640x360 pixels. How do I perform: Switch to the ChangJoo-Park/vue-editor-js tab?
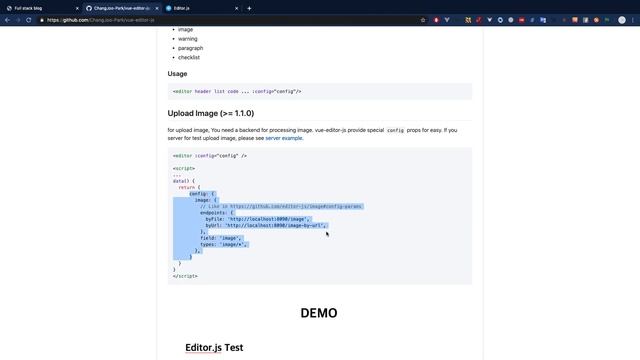pos(121,8)
